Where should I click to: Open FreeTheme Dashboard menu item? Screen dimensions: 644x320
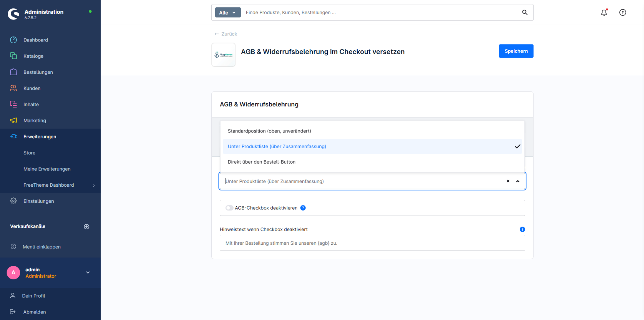[x=49, y=185]
